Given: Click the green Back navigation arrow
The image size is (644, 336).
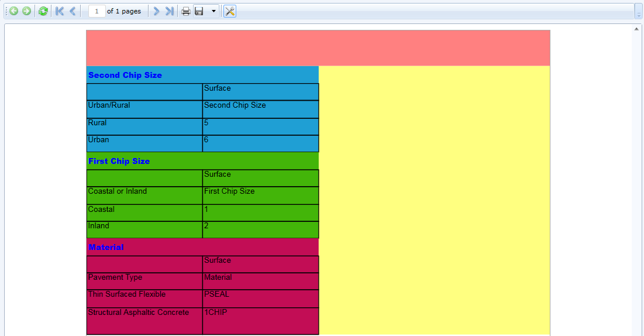Looking at the screenshot, I should pyautogui.click(x=13, y=11).
